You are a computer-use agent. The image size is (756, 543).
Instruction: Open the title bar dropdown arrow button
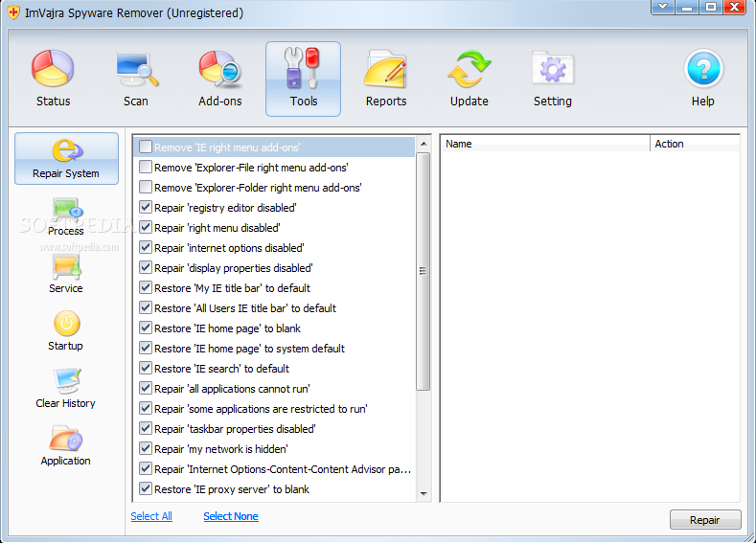coord(662,7)
